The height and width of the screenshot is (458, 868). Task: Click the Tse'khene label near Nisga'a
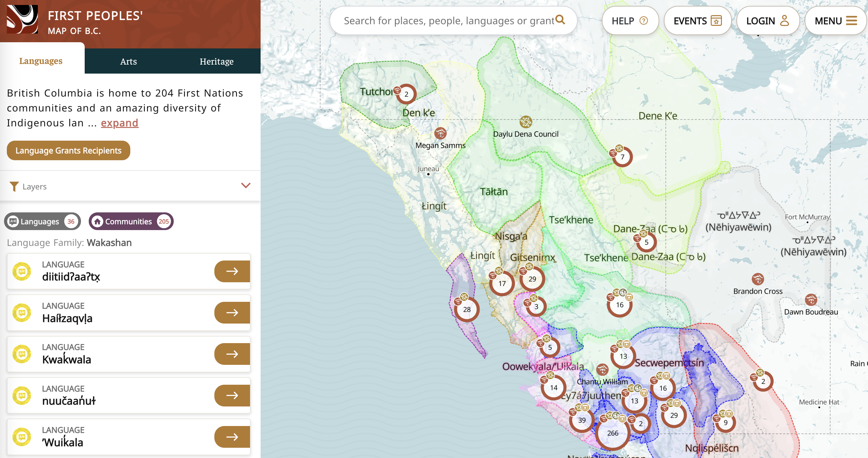click(x=571, y=220)
